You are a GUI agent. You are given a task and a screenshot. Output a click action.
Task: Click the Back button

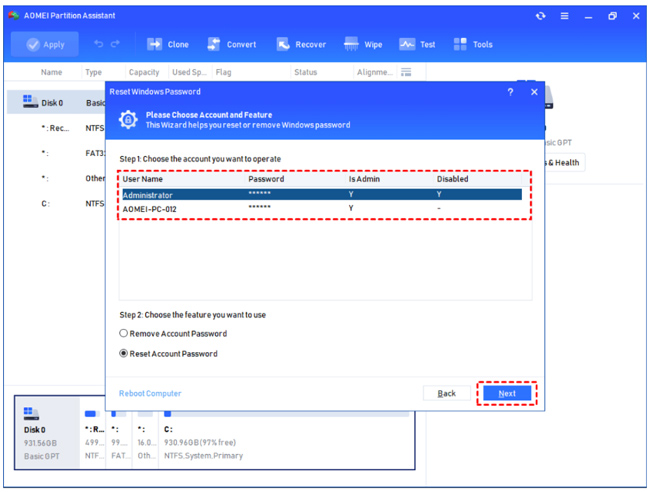tap(447, 393)
